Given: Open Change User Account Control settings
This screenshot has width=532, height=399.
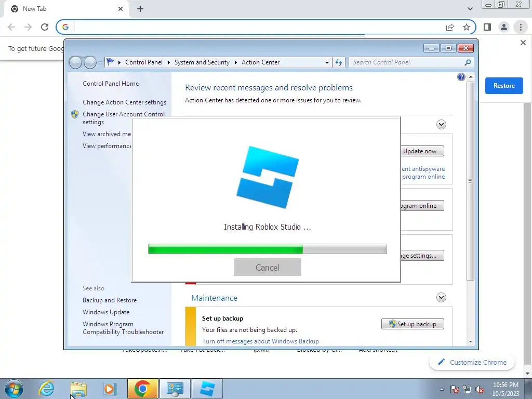Looking at the screenshot, I should click(124, 118).
